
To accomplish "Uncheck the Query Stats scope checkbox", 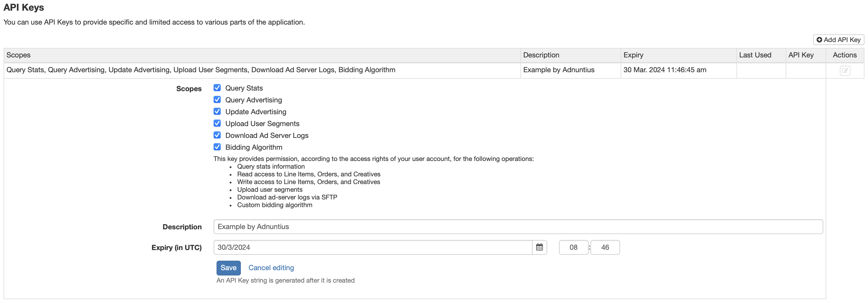I will (x=217, y=88).
